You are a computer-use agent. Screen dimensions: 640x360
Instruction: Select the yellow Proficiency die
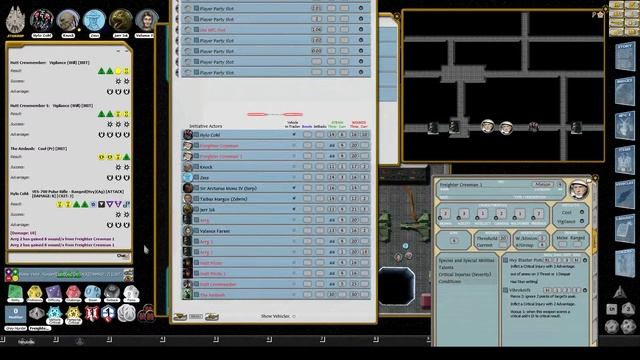click(x=34, y=293)
